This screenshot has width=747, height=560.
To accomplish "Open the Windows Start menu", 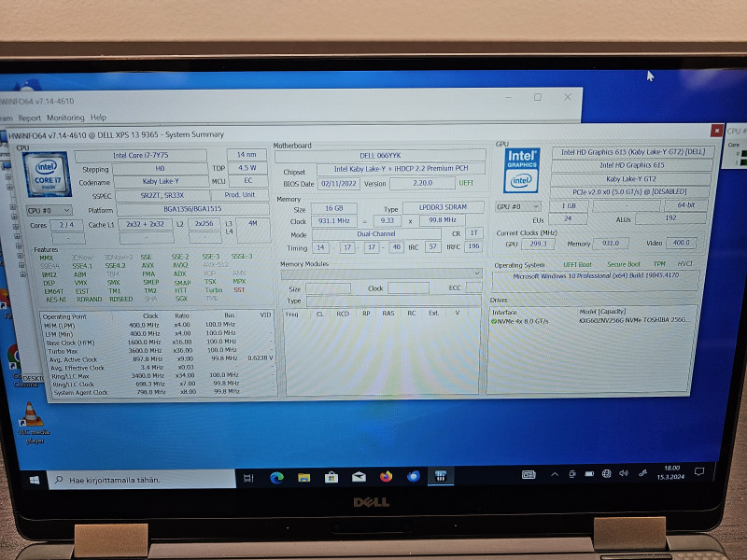I will click(35, 480).
